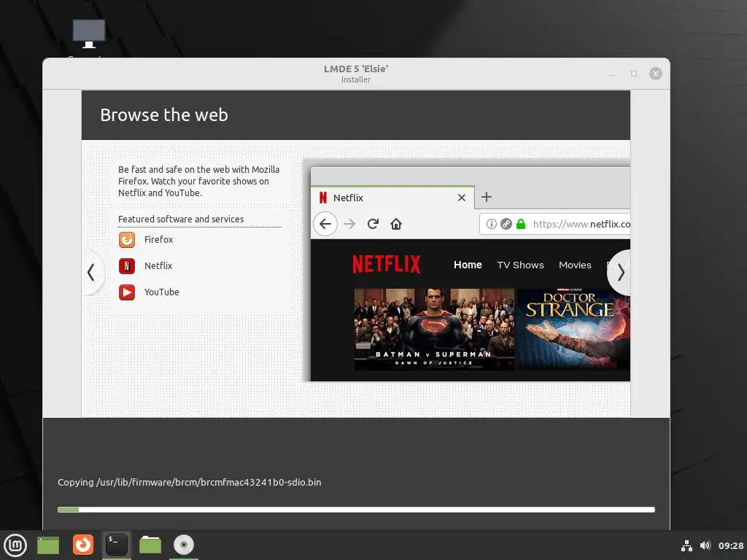747x560 pixels.
Task: Go to previous slideshow slide
Action: (x=91, y=273)
